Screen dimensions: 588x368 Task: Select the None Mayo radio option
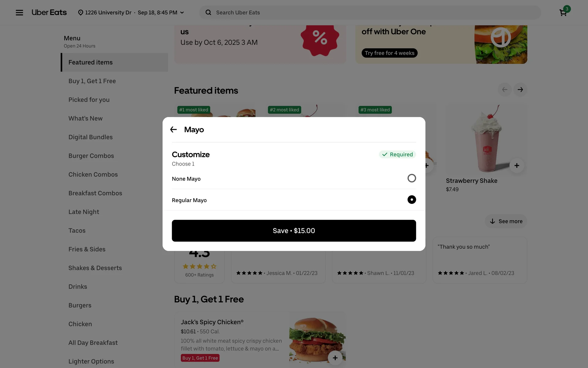pyautogui.click(x=412, y=178)
